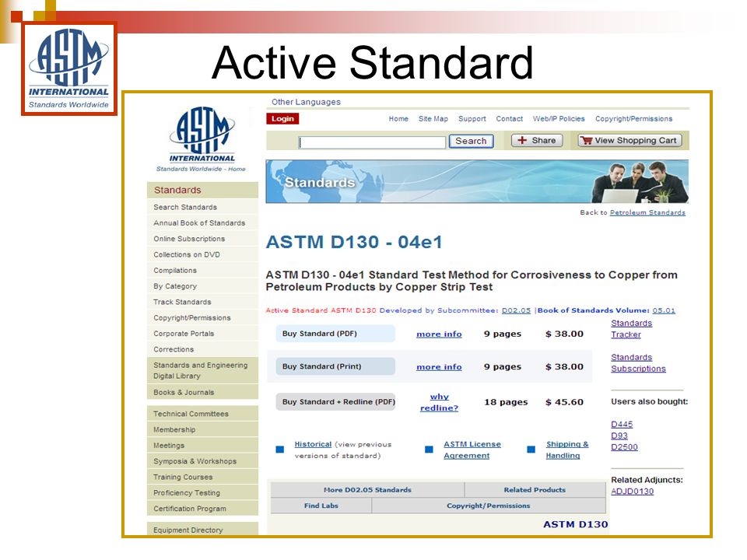Open the D93 standard link

(619, 436)
